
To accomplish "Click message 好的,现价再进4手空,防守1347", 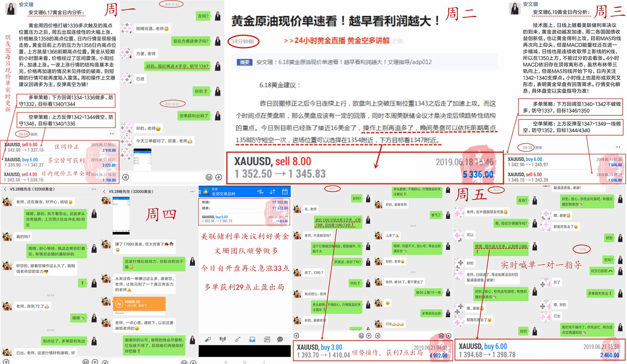I will (177, 66).
